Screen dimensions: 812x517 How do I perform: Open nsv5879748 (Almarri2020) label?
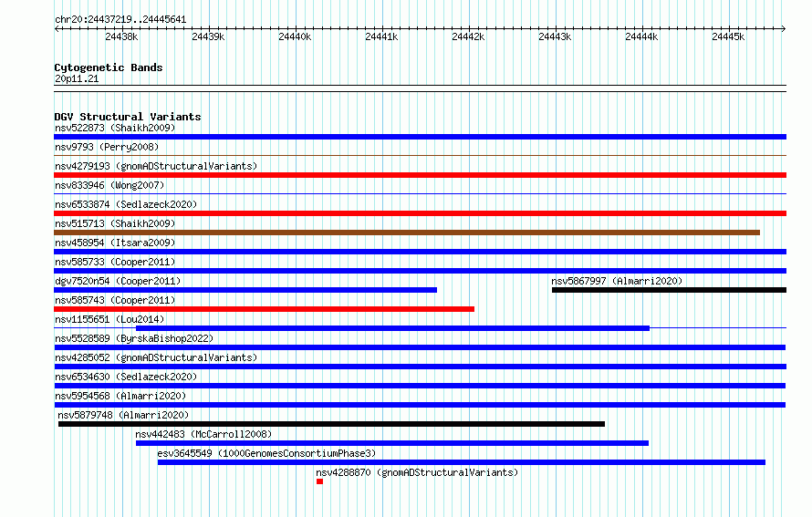click(123, 415)
